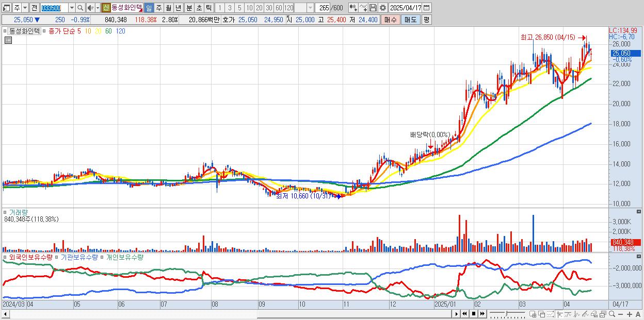
Task: Click the search magnifier next to stock code
Action: (x=81, y=8)
